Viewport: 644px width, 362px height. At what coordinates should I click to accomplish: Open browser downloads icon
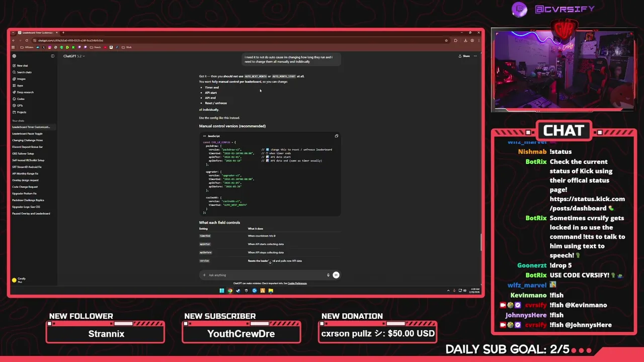click(465, 40)
